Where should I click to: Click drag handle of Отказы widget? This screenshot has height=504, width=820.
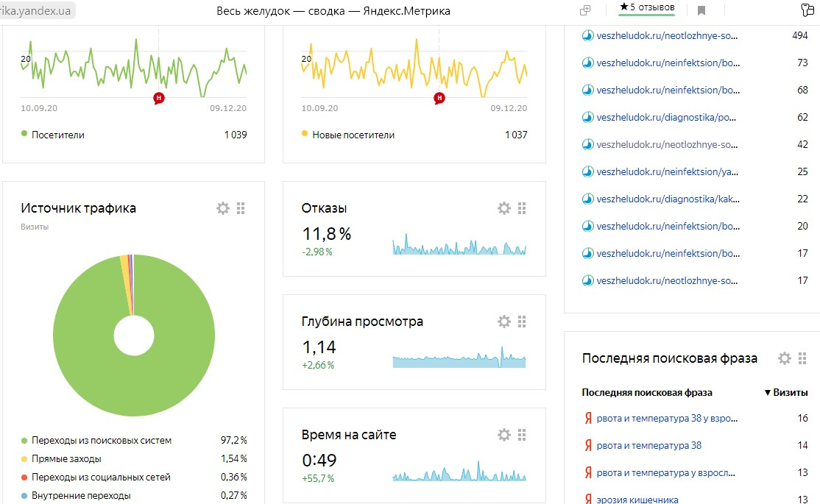coord(522,208)
